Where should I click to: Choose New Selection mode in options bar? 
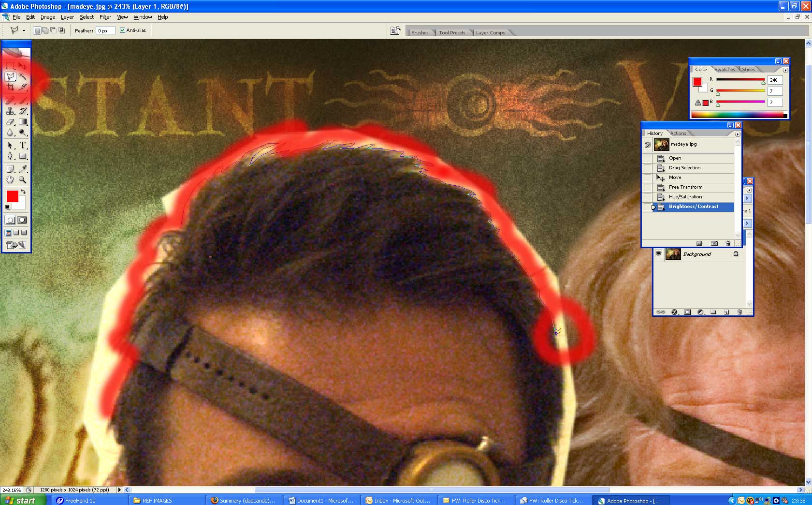coord(37,30)
